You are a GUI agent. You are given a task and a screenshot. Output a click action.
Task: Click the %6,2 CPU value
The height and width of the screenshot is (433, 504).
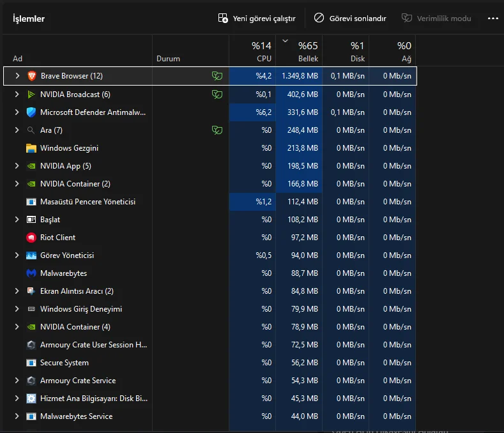point(264,112)
